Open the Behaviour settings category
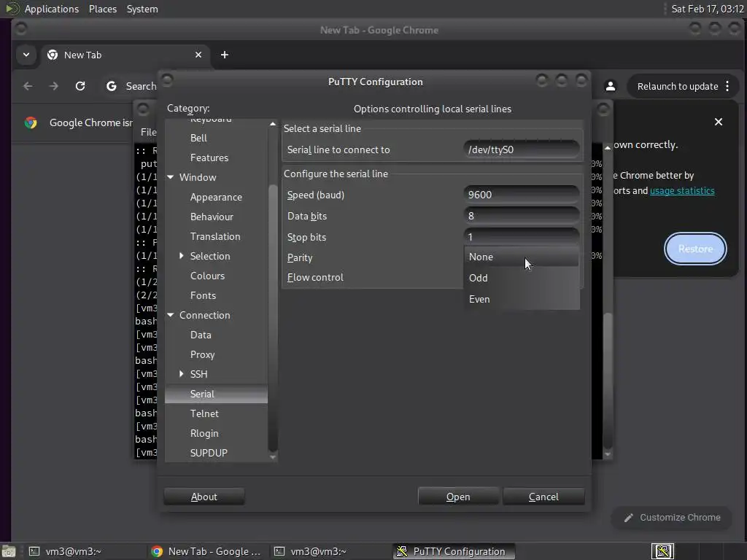747x560 pixels. (x=212, y=217)
